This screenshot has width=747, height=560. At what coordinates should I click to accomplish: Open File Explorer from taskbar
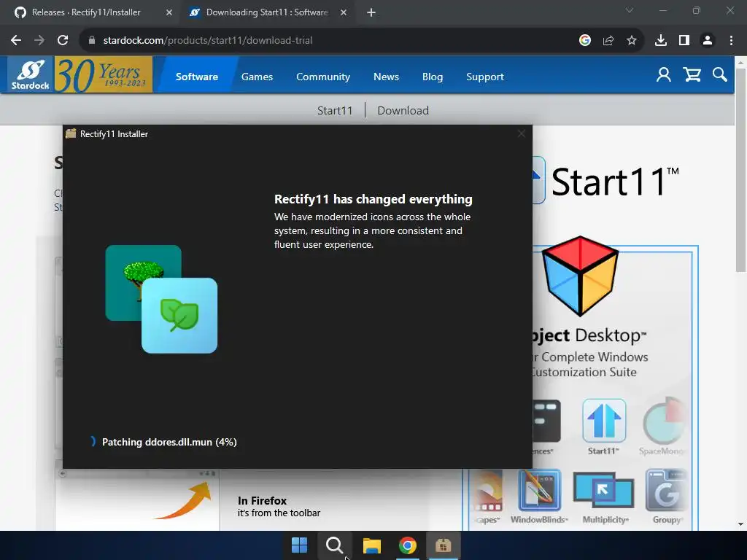371,545
